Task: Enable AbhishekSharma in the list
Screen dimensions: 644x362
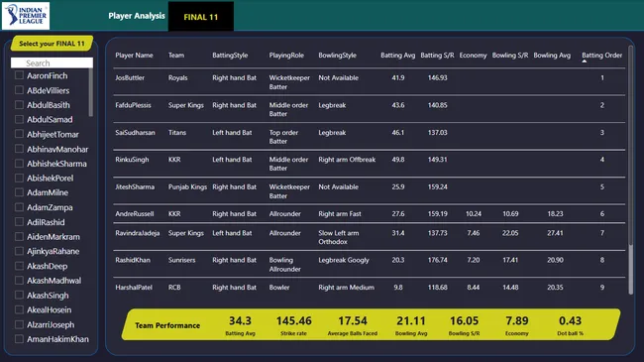Action: point(19,164)
